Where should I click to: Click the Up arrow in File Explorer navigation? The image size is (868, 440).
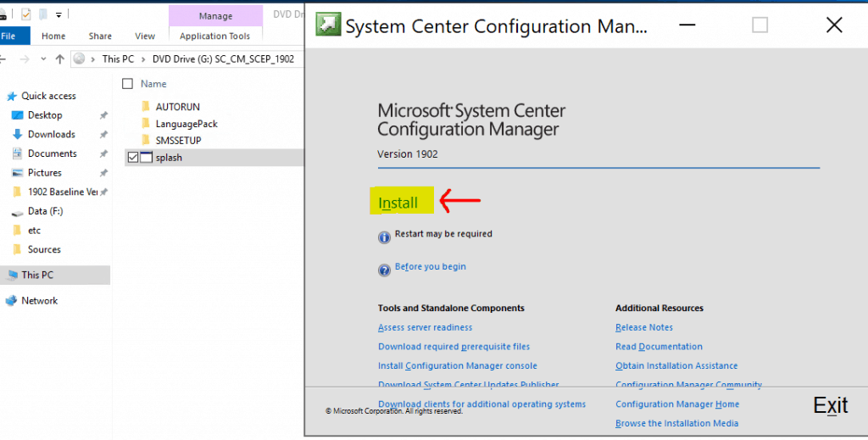coord(60,59)
